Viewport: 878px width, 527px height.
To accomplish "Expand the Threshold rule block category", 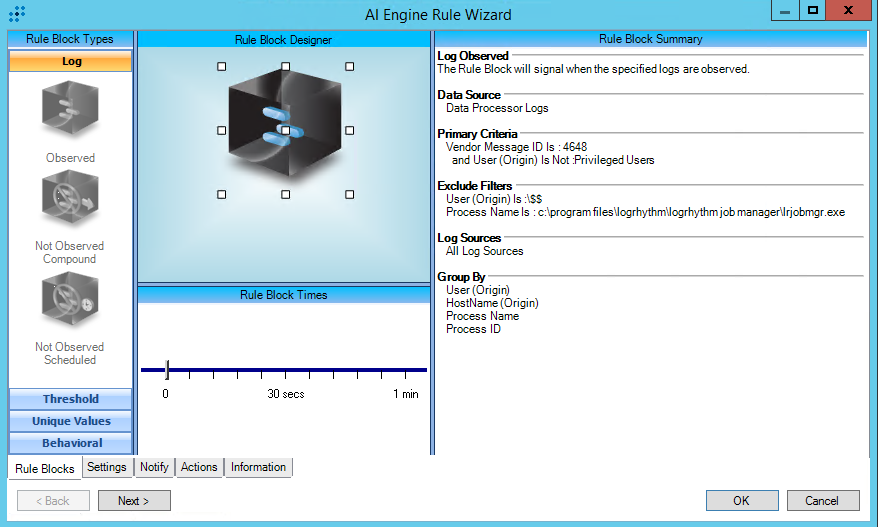I will (70, 399).
